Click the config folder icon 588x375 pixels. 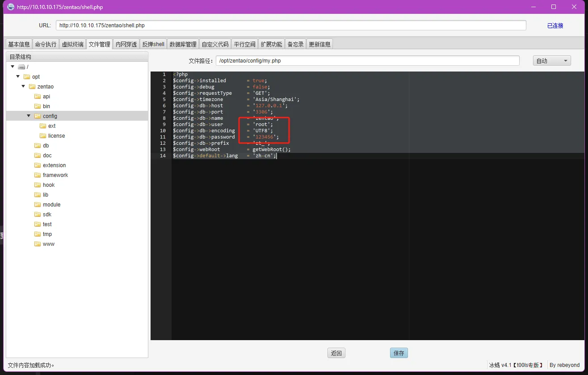point(38,116)
